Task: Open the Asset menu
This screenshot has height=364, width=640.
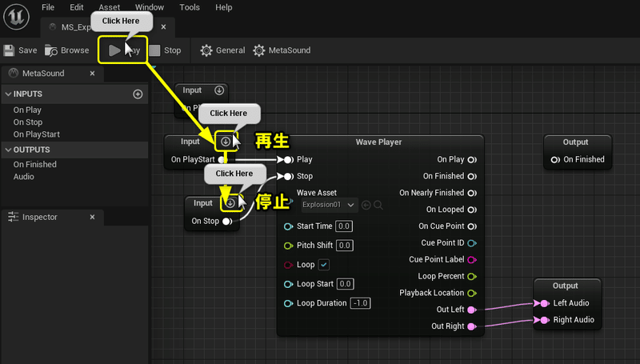Action: [x=109, y=7]
